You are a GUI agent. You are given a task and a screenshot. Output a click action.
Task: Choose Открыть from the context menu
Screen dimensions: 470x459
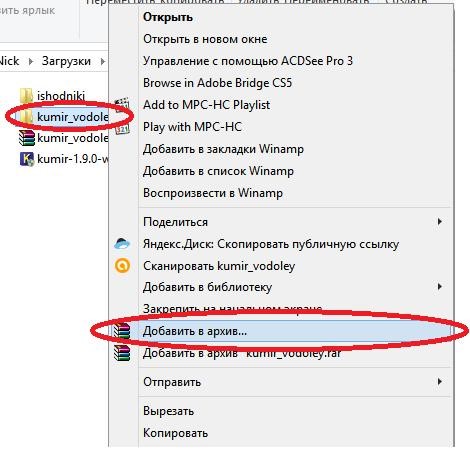[x=168, y=17]
